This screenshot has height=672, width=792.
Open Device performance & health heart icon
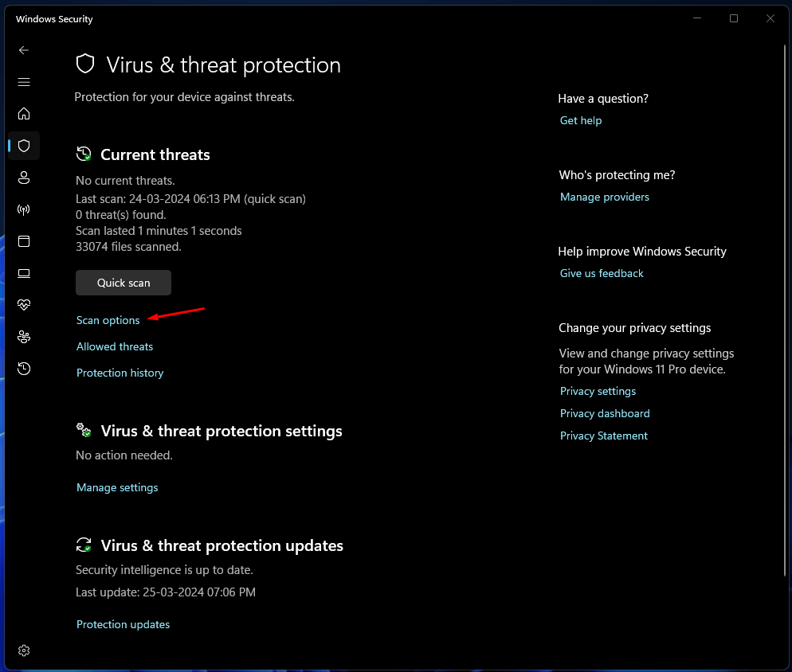pyautogui.click(x=24, y=305)
